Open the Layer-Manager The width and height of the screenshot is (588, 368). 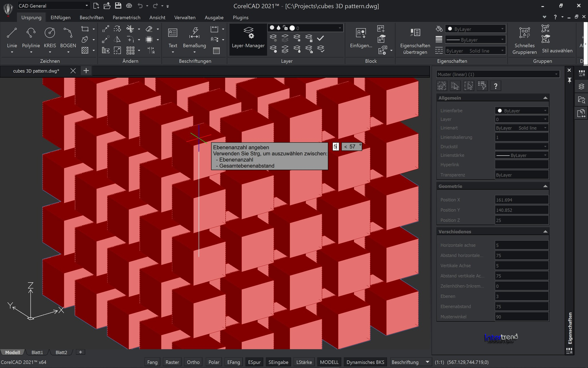[x=248, y=39]
